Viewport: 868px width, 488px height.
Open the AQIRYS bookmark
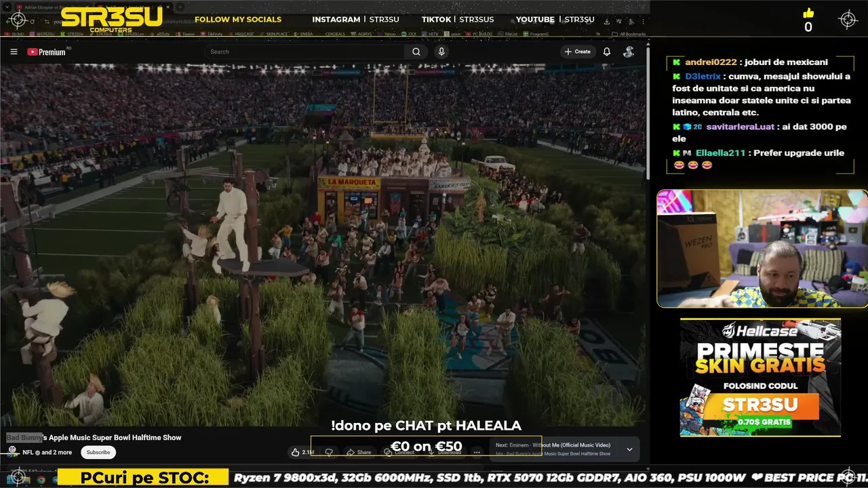(361, 34)
